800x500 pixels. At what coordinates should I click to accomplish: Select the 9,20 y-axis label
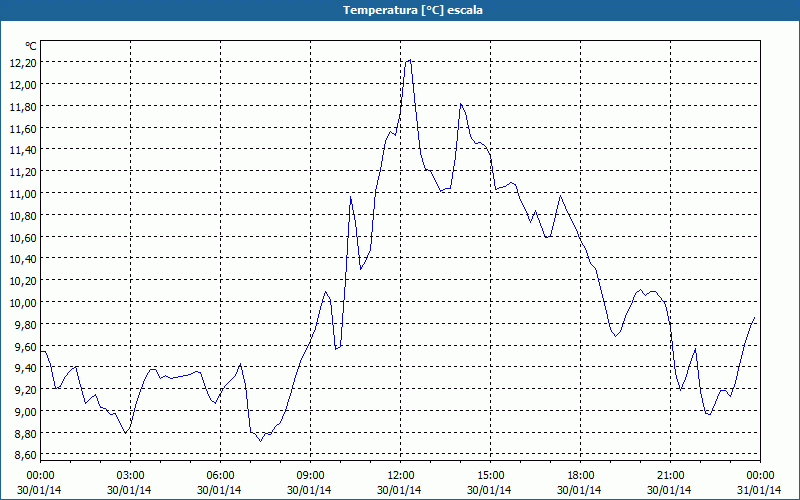[26, 390]
